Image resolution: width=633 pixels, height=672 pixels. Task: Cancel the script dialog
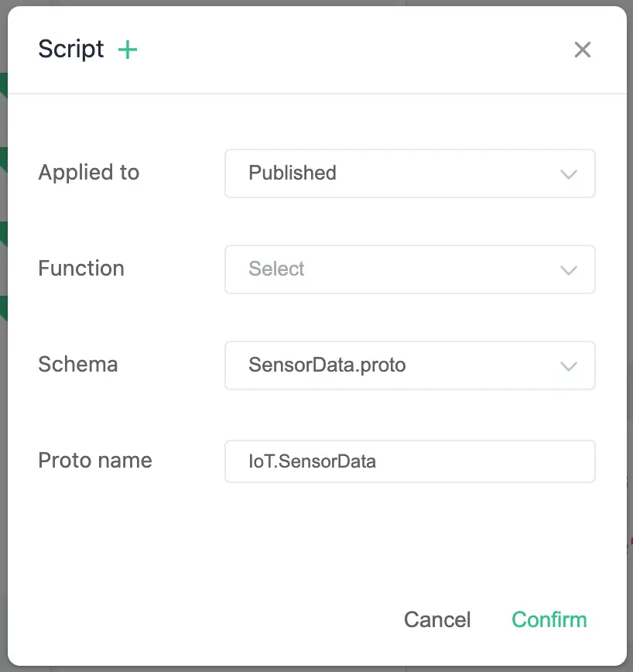tap(437, 619)
